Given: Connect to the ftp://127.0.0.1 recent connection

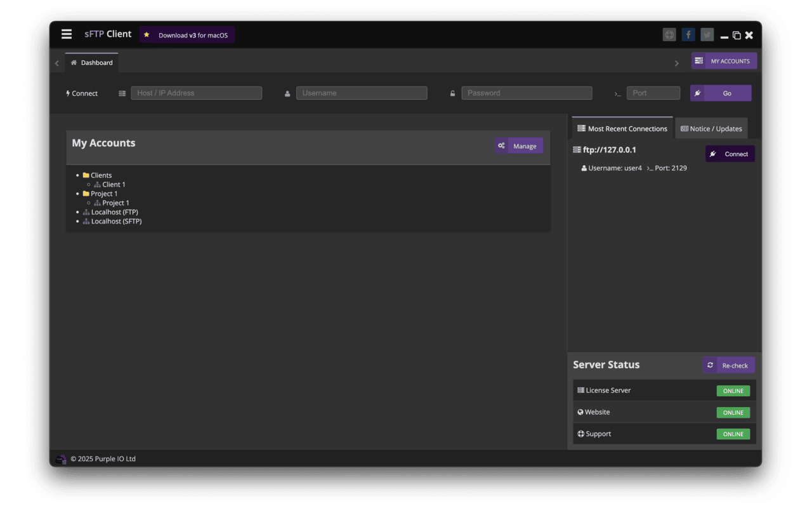Looking at the screenshot, I should coord(730,154).
